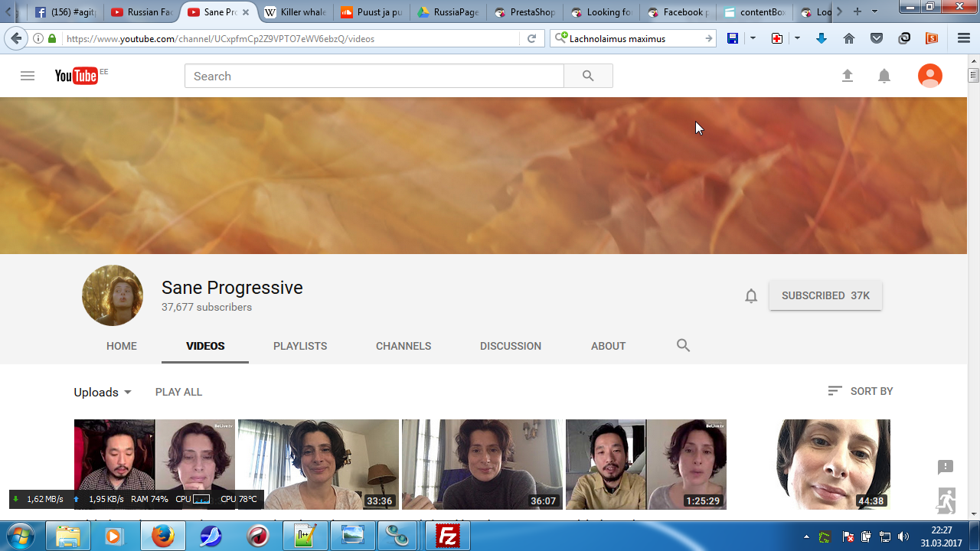Switch to the Facebook (156) browser tab
The width and height of the screenshot is (980, 551).
[65, 12]
